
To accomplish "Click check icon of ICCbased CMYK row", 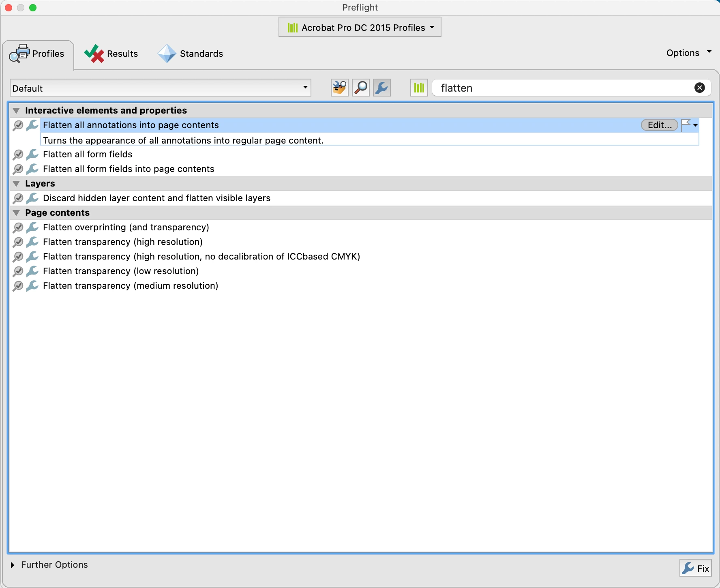I will (x=18, y=257).
